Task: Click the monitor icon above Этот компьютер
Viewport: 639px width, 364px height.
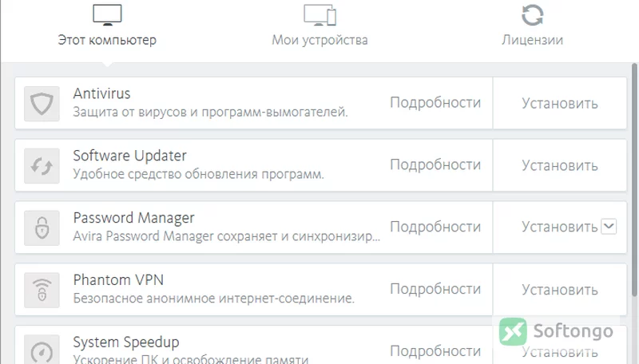Action: click(x=107, y=15)
